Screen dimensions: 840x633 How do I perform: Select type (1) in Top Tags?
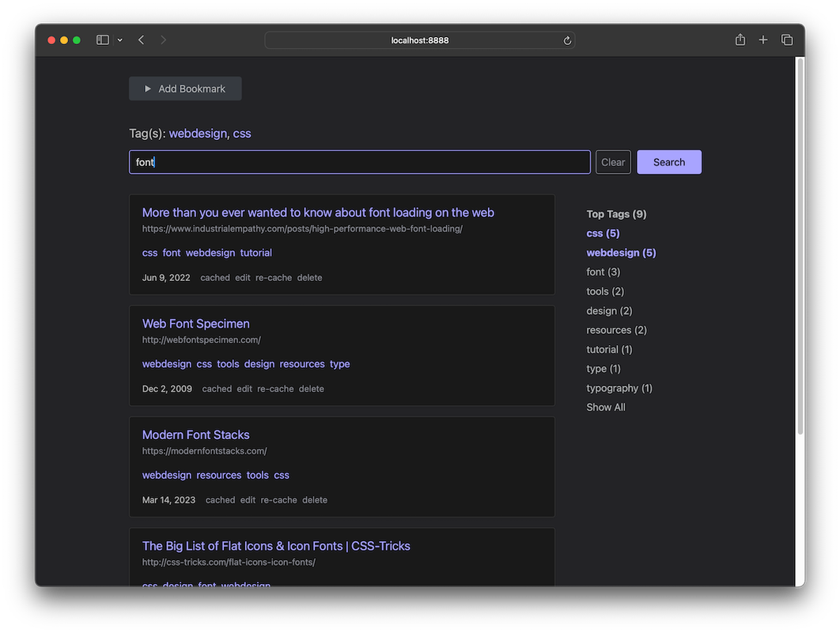tap(604, 369)
